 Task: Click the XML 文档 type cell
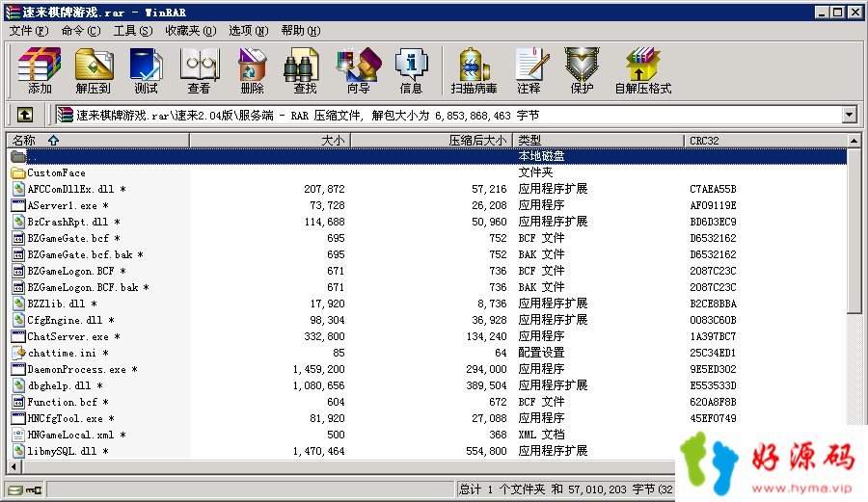[x=541, y=436]
